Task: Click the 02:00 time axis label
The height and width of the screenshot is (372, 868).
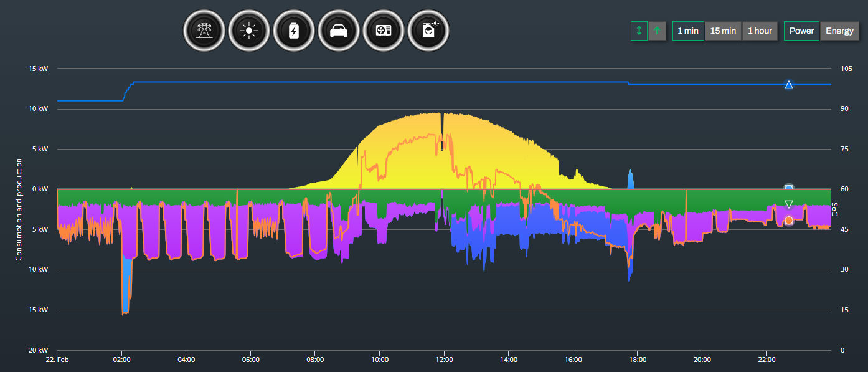Action: [x=121, y=360]
